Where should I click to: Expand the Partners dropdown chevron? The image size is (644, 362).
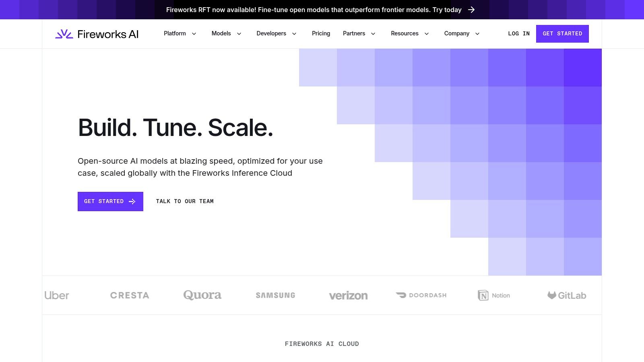tap(373, 34)
